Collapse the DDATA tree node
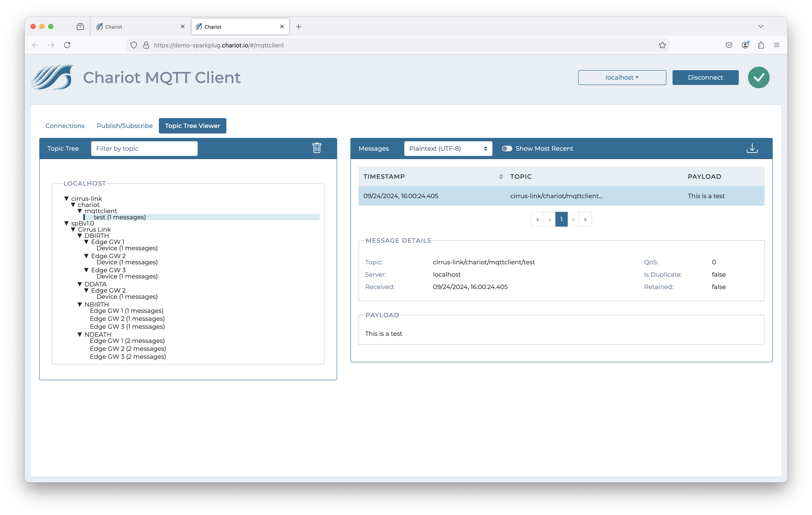 80,284
